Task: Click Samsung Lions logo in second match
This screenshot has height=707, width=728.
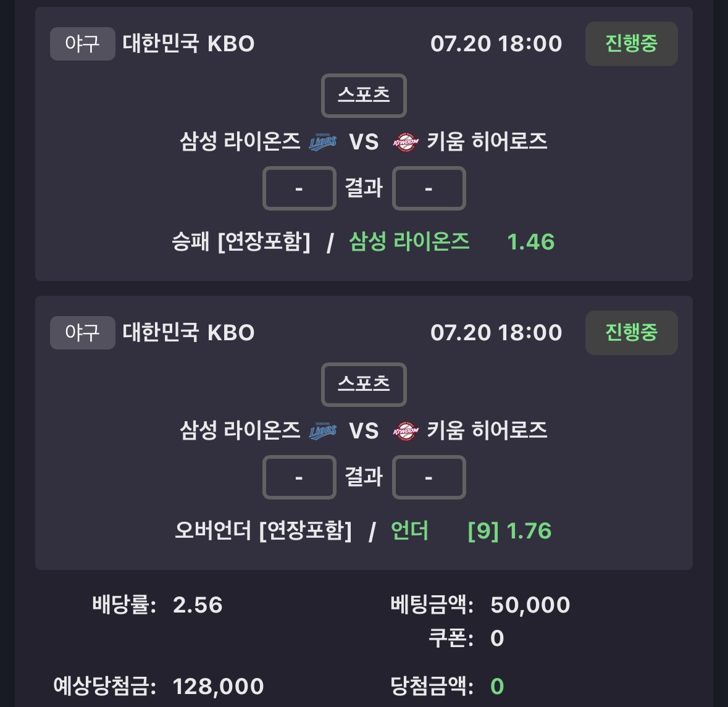Action: 323,431
